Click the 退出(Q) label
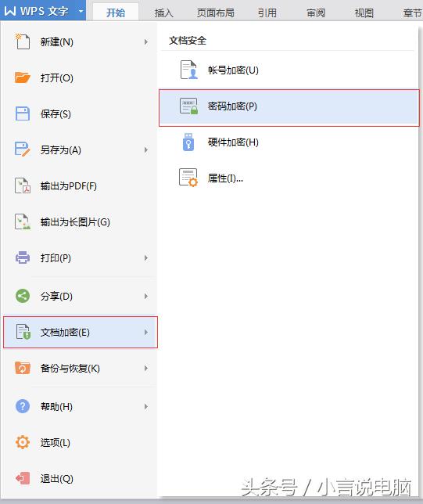423x504 pixels. click(x=57, y=479)
